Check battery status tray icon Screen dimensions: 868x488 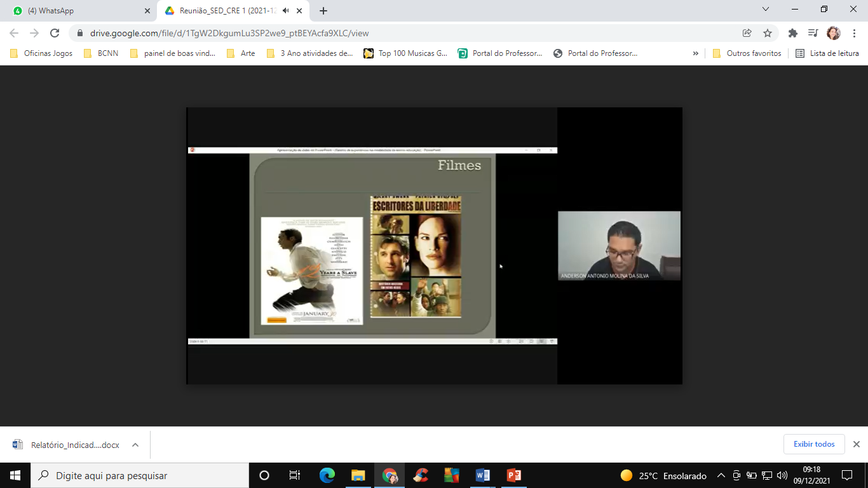click(752, 475)
